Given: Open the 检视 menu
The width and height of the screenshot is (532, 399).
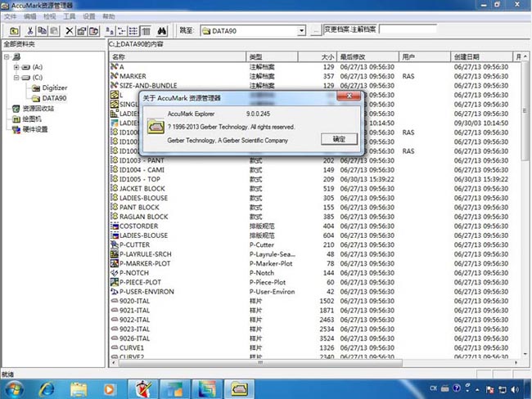Looking at the screenshot, I should [50, 16].
